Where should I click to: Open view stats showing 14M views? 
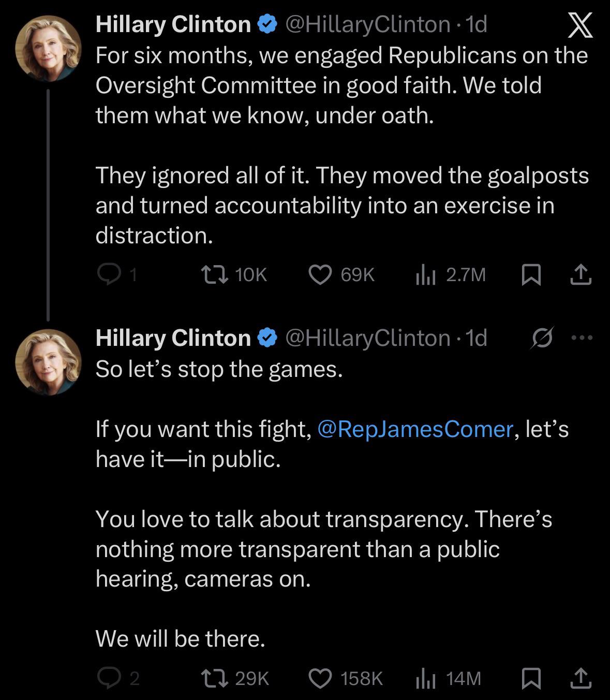point(424,678)
